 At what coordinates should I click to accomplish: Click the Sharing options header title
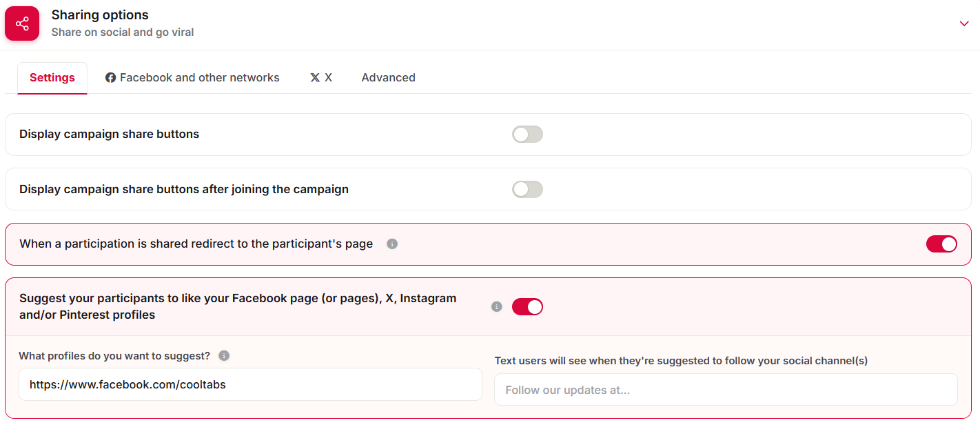point(100,15)
